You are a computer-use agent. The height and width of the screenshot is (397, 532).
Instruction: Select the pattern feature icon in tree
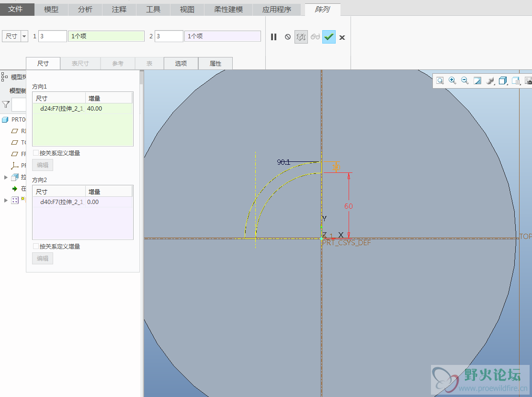point(14,200)
